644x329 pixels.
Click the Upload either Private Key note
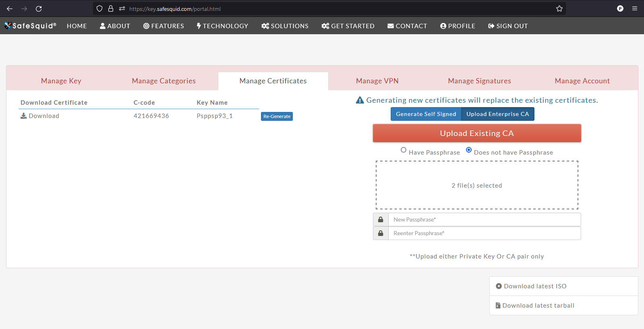tap(477, 257)
